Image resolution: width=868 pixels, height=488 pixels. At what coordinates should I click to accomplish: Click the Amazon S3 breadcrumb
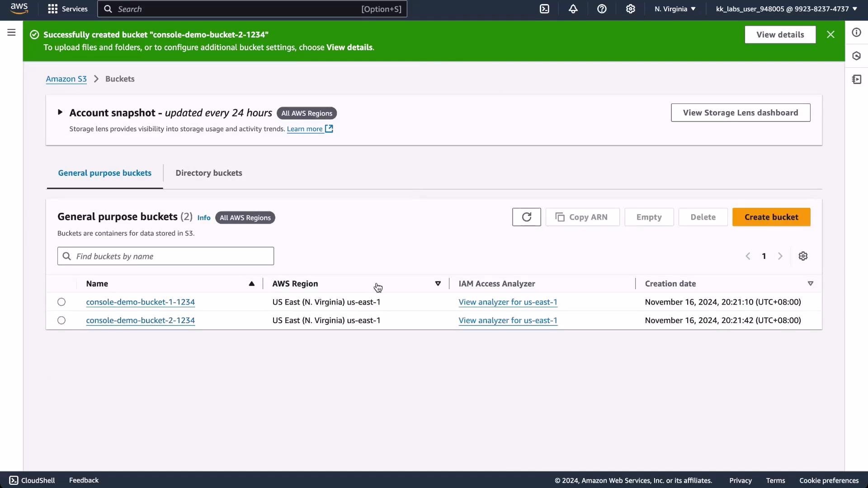point(66,79)
